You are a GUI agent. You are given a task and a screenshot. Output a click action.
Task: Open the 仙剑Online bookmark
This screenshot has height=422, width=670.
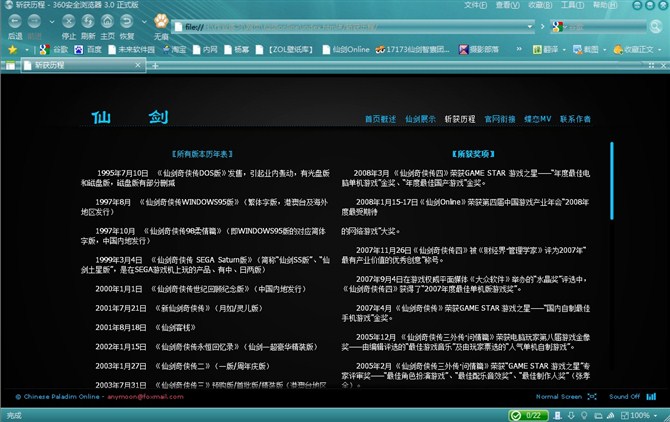(346, 50)
